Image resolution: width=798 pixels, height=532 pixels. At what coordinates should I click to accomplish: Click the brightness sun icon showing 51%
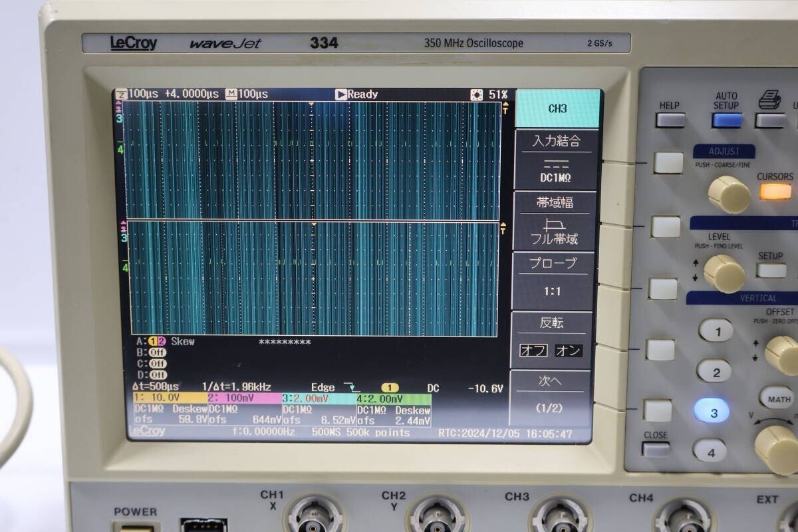coord(476,94)
